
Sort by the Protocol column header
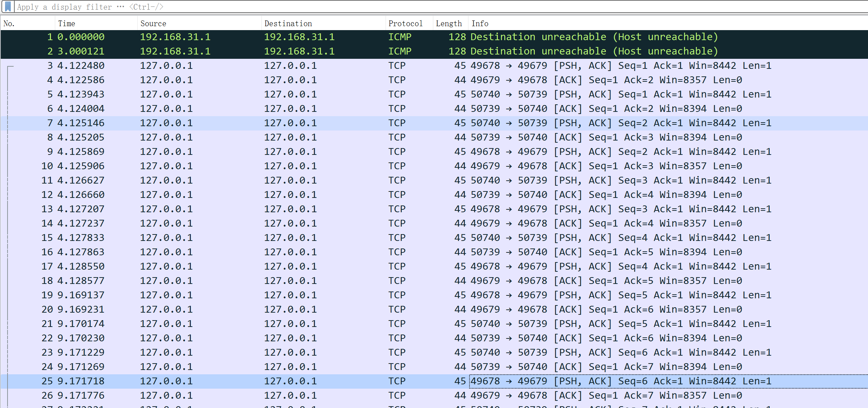pyautogui.click(x=409, y=23)
